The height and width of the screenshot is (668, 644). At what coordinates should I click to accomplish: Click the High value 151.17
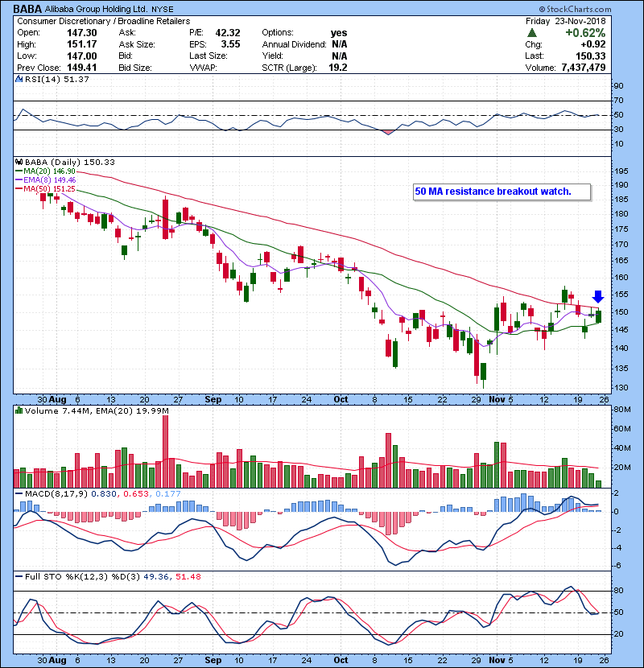(82, 44)
